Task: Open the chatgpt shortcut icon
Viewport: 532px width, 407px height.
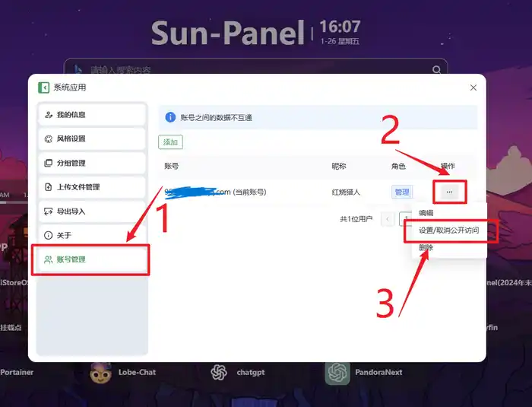Action: [x=219, y=372]
